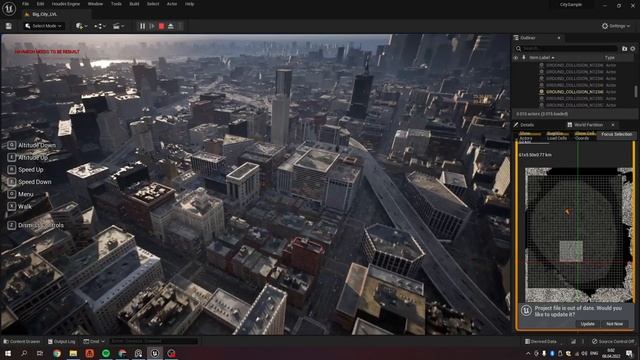Save the current level with the disk icon
This screenshot has width=640, height=360.
[9, 26]
